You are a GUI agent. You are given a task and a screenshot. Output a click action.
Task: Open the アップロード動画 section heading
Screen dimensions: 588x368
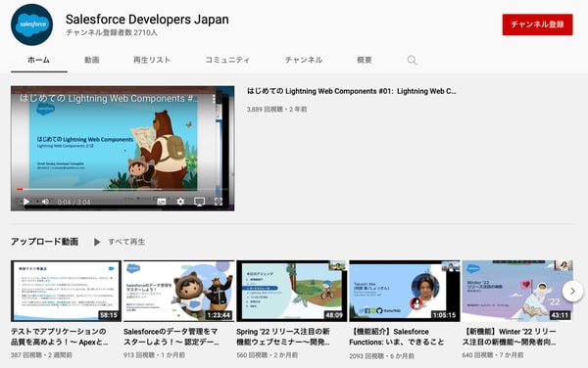45,242
